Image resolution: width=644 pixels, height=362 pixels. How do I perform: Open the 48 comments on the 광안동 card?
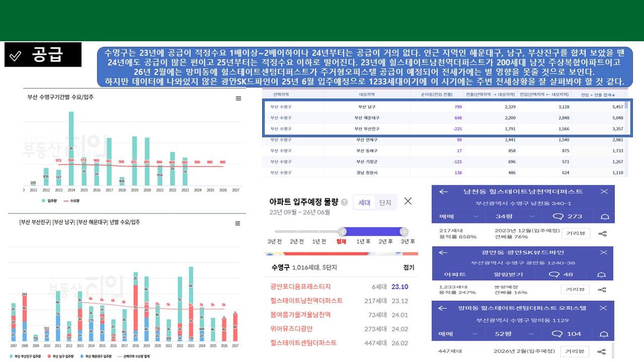pos(561,275)
